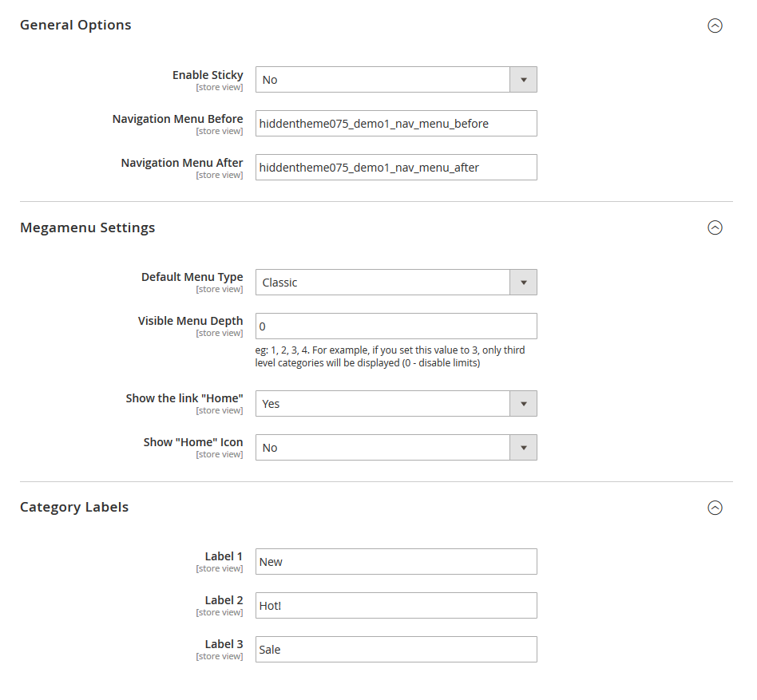This screenshot has width=757, height=700.
Task: Click the General Options section heading
Action: point(76,26)
